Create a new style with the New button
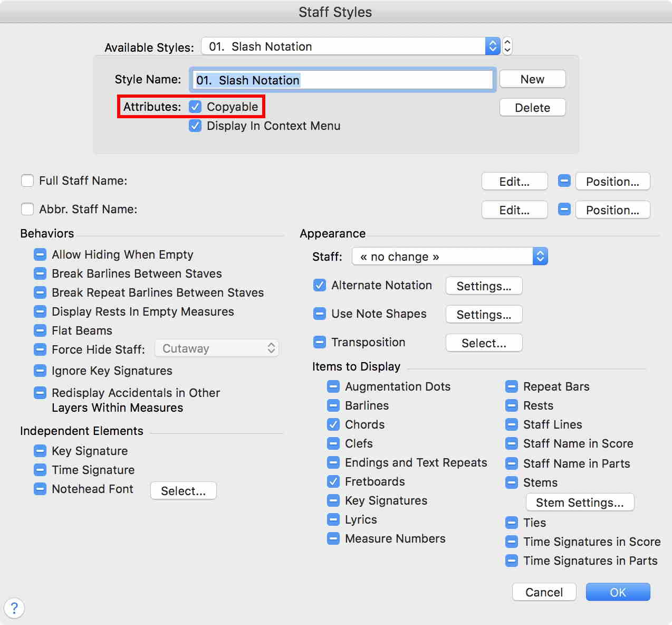This screenshot has width=672, height=625. point(532,79)
